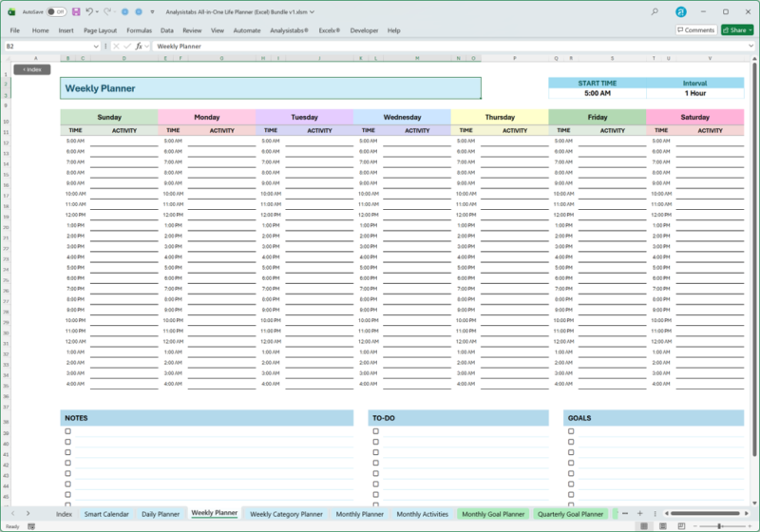Tick the first GOALS checkbox
760x532 pixels.
[571, 431]
